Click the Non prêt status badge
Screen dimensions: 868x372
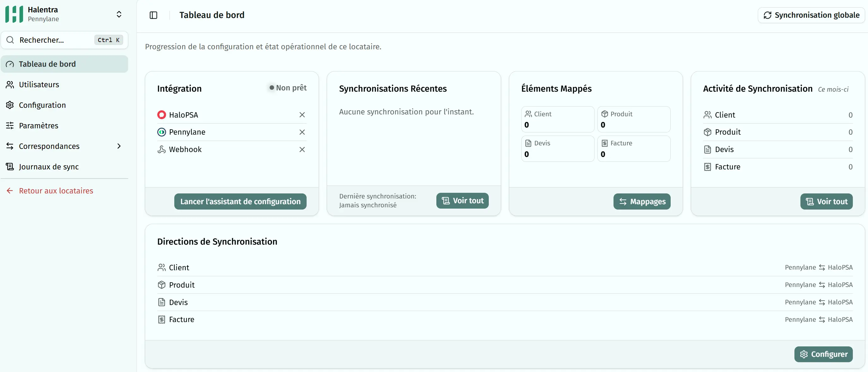tap(288, 88)
